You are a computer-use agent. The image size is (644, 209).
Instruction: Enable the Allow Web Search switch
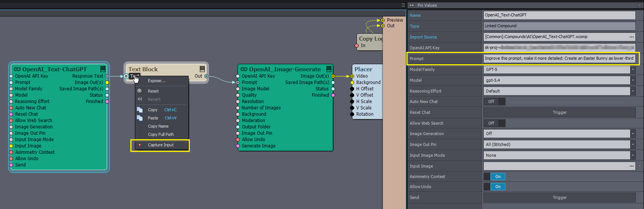coord(494,123)
